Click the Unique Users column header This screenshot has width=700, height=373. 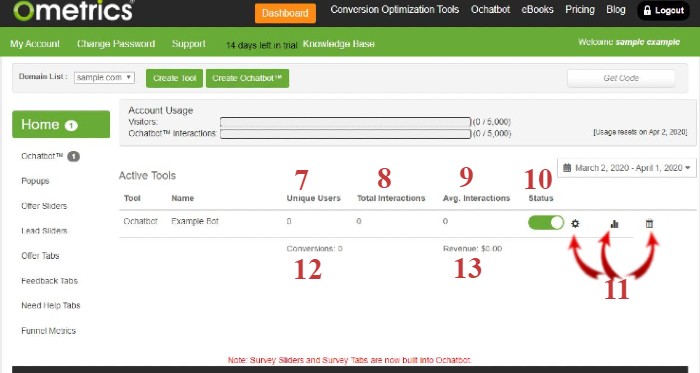[313, 198]
